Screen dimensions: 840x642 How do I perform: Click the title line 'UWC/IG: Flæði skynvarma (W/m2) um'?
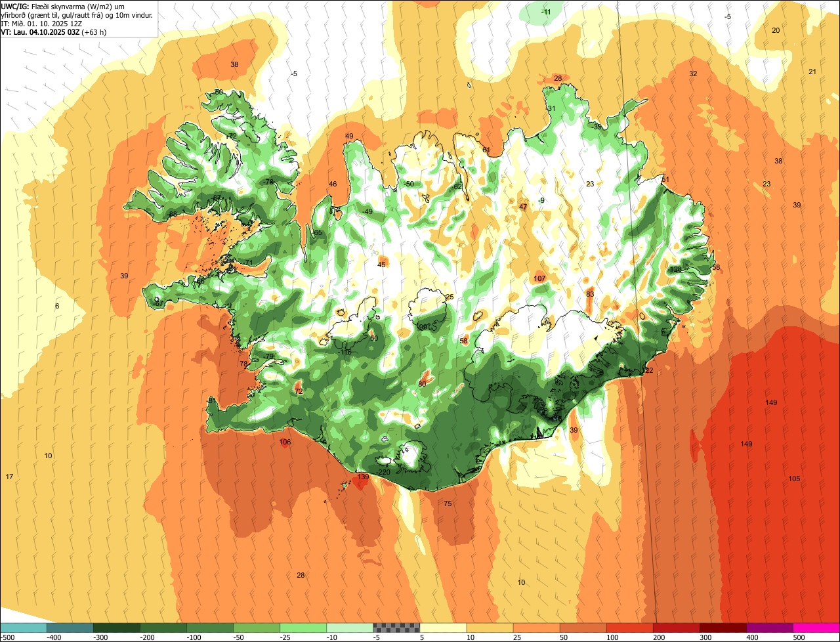point(63,6)
